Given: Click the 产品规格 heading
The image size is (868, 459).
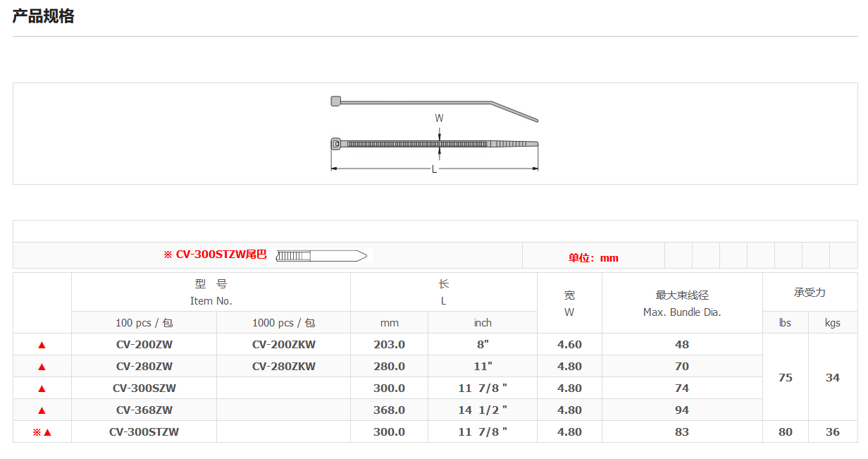Looking at the screenshot, I should (x=43, y=17).
